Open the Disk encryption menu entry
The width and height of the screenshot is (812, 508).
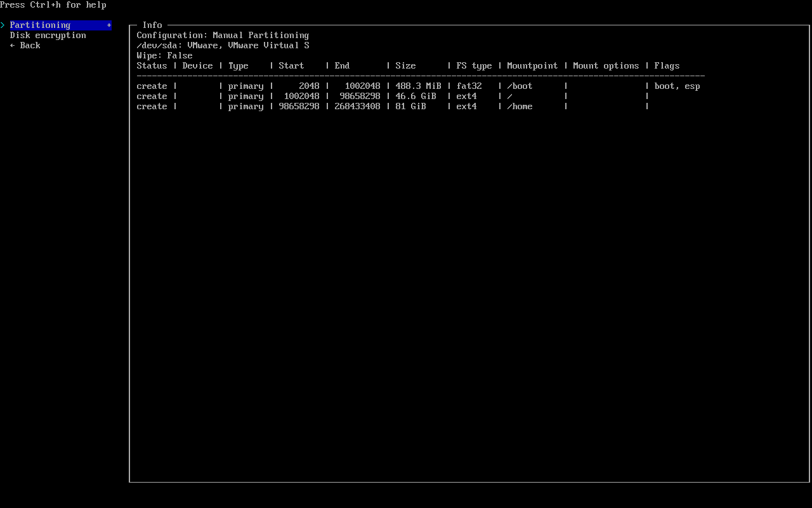pos(48,36)
